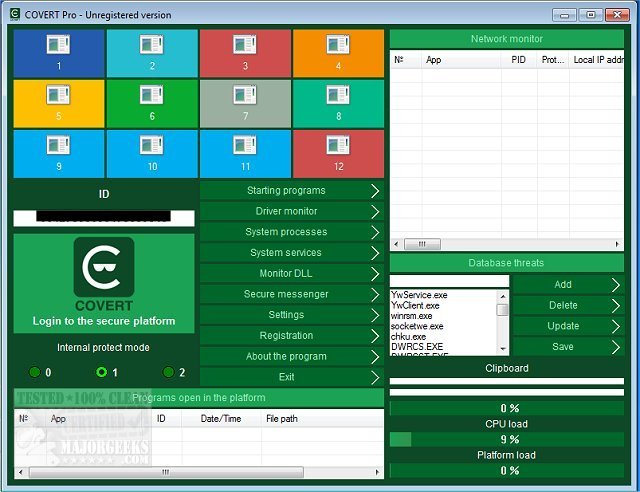Click the chevron next to Registration
This screenshot has height=492, width=640.
click(x=375, y=336)
